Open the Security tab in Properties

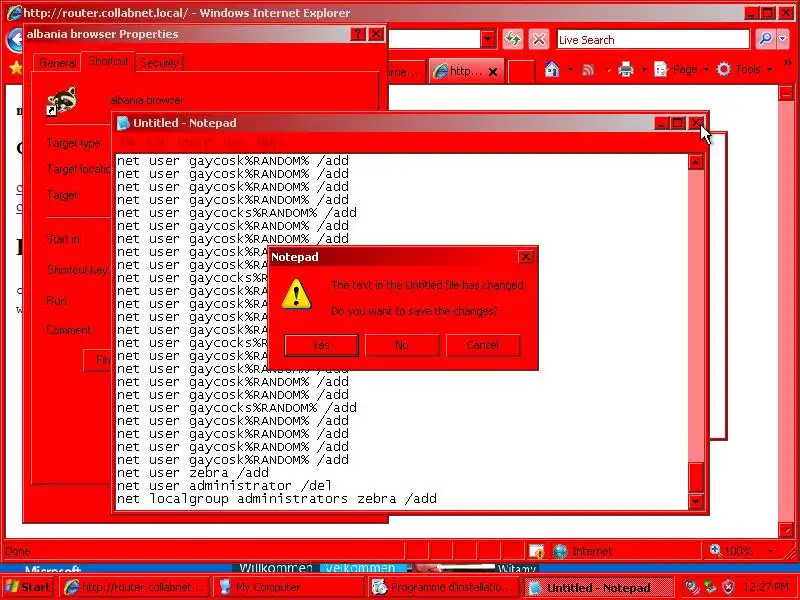159,63
